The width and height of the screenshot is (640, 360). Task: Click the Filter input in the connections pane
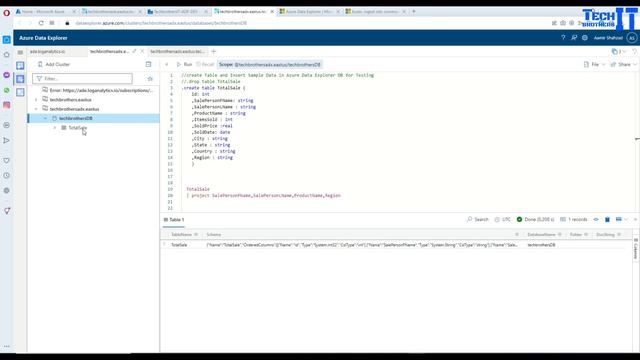(82, 78)
